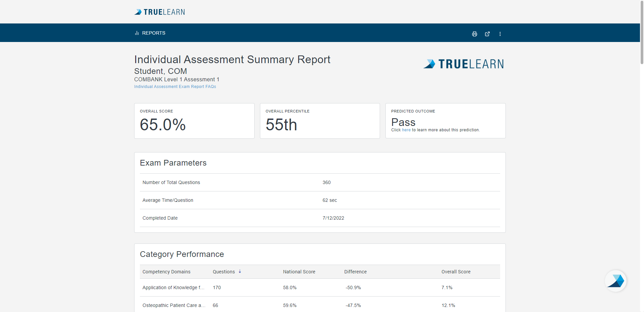
Task: Click 'here' to learn about the prediction
Action: click(x=406, y=130)
